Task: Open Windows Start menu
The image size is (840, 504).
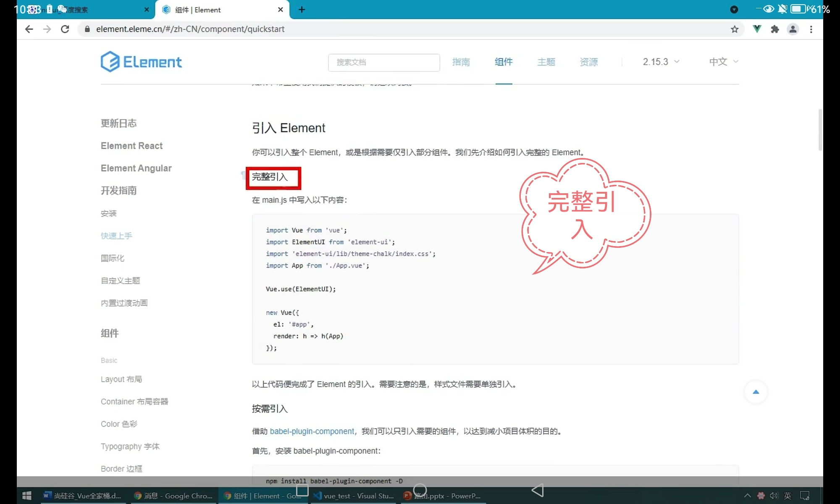Action: (26, 496)
